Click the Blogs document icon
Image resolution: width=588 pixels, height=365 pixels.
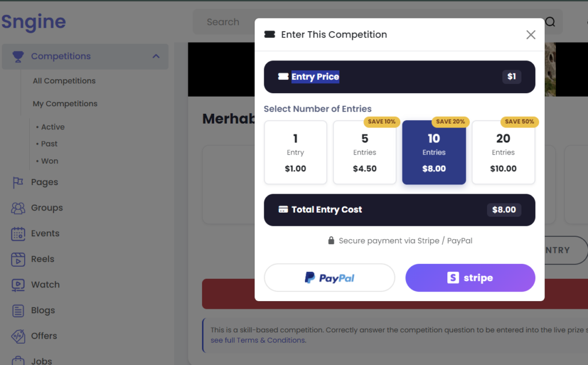[18, 310]
